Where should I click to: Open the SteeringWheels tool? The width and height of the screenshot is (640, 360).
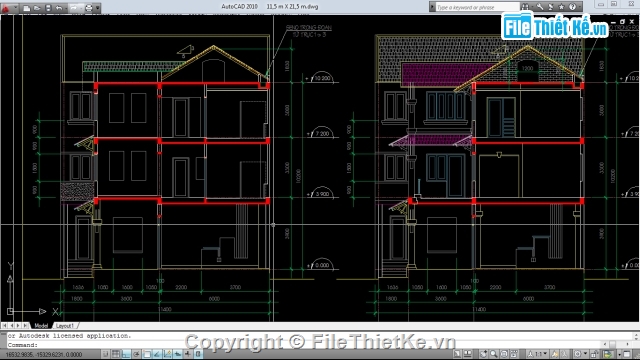click(x=504, y=354)
